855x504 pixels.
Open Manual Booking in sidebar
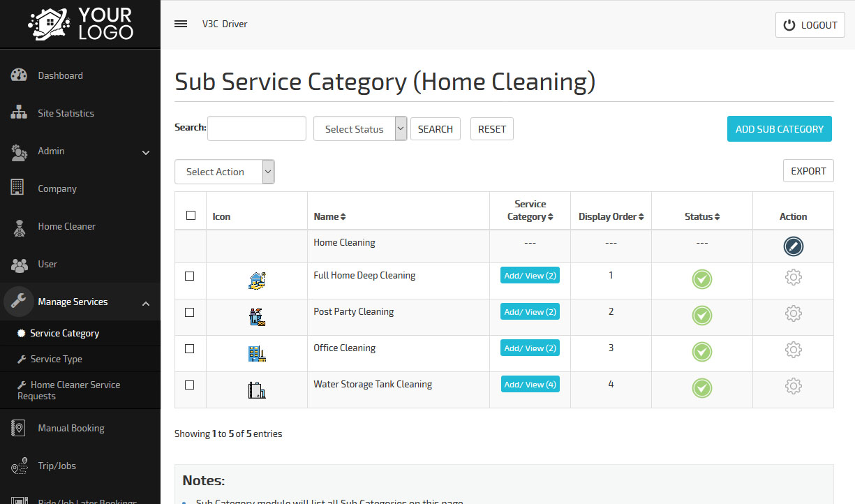tap(80, 428)
